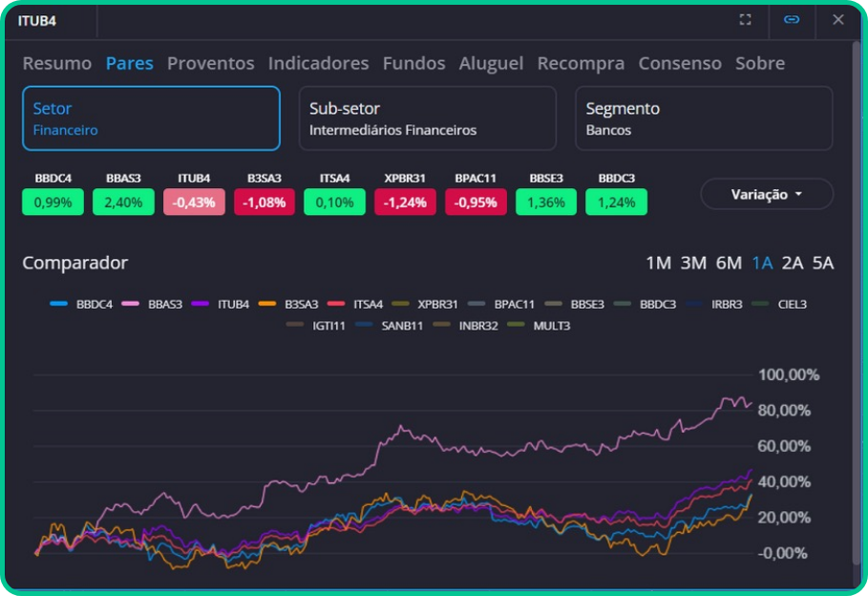Open the Variação dropdown

tap(766, 194)
